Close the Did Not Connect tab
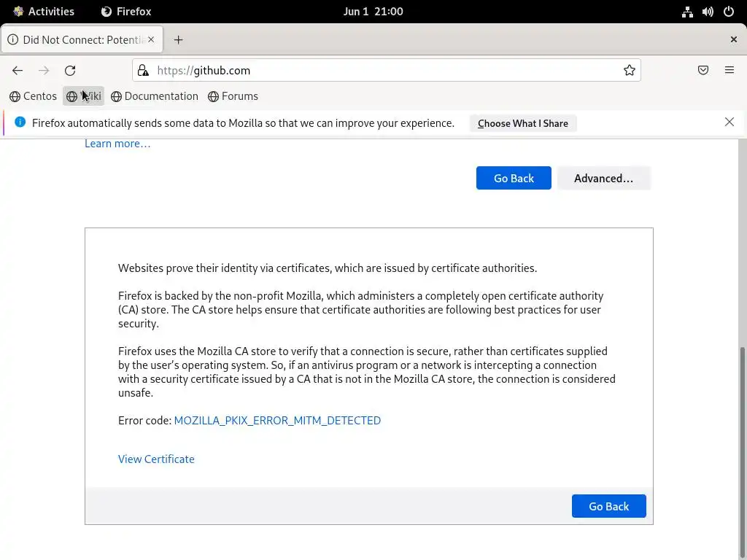The height and width of the screenshot is (560, 747). pos(151,39)
